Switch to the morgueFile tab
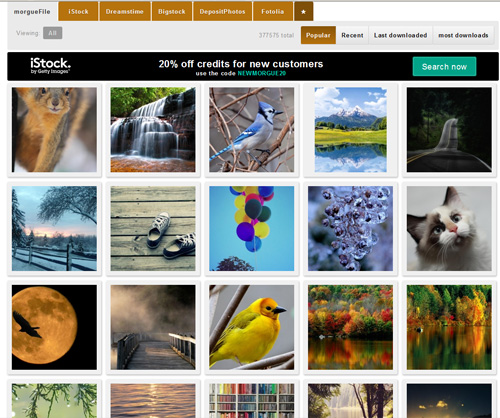Screen dimensions: 500x418 pos(32,12)
